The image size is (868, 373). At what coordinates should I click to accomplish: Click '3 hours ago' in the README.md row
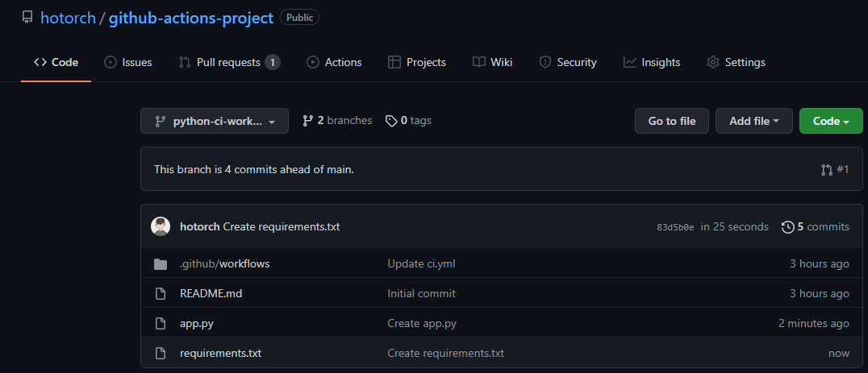point(820,293)
